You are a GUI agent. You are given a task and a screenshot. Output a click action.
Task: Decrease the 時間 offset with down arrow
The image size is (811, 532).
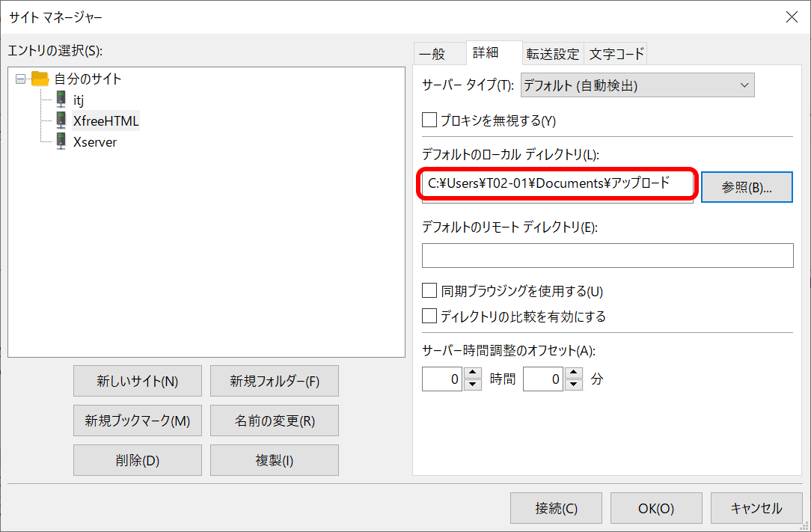tap(472, 385)
